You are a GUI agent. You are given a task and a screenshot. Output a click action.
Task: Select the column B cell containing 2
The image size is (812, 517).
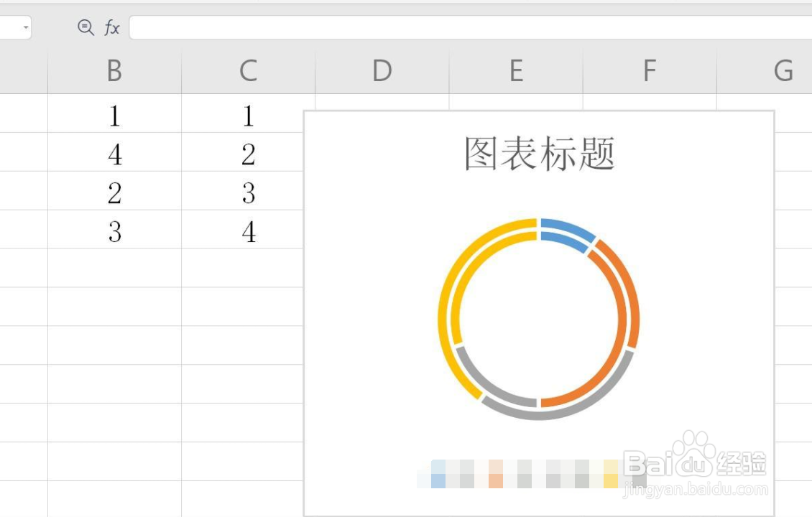[x=114, y=193]
